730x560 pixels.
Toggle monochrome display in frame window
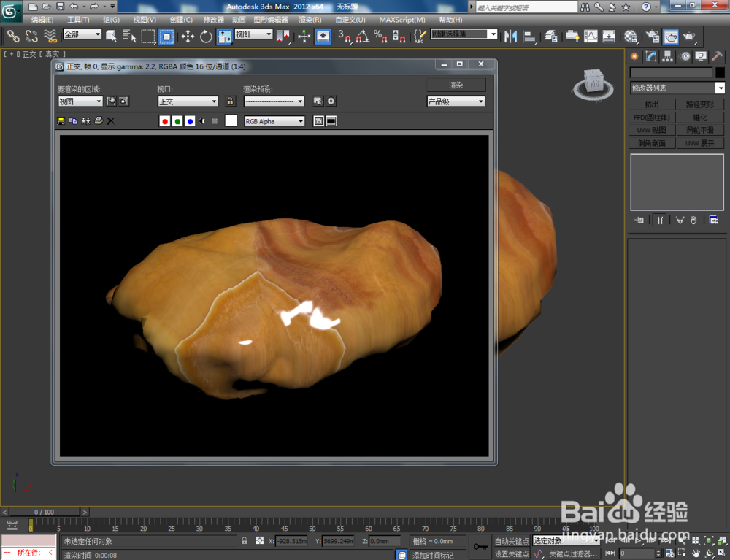click(215, 121)
